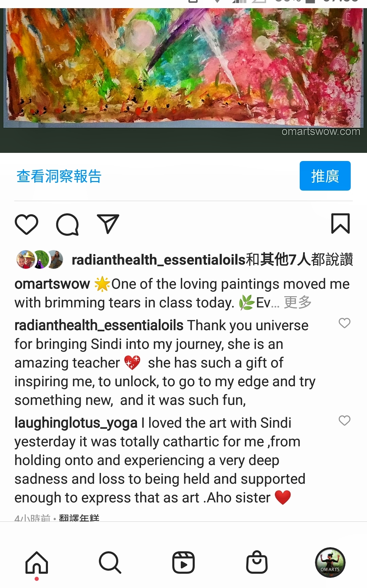Viewport: 367px width, 588px height.
Task: Open omartswow username in caption
Action: [52, 284]
